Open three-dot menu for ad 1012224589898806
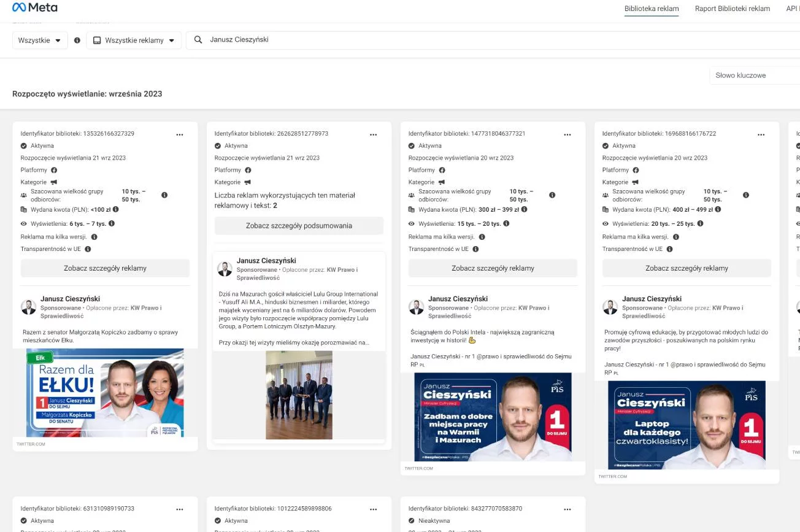The width and height of the screenshot is (800, 532). point(374,509)
